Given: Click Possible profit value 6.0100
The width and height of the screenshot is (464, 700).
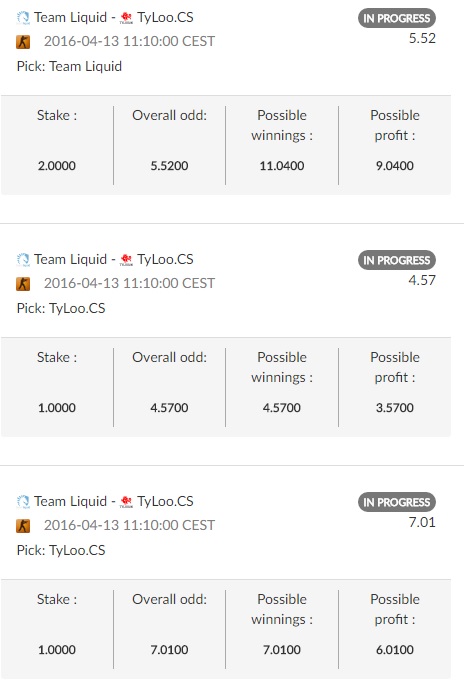Looking at the screenshot, I should pos(395,650).
